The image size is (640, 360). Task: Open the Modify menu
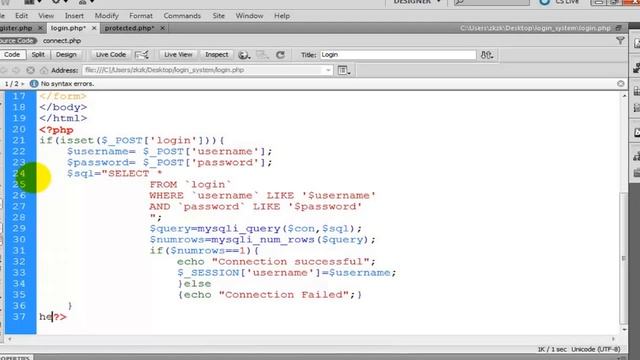coord(106,16)
